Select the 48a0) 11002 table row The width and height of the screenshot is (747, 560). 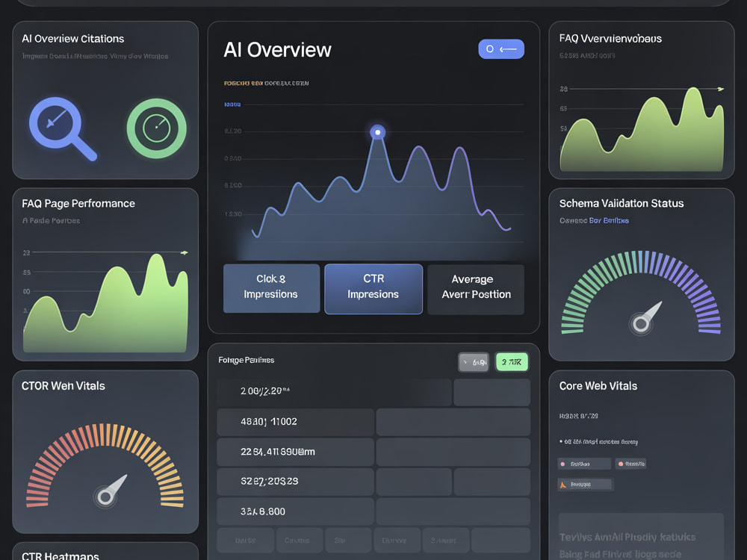point(373,422)
